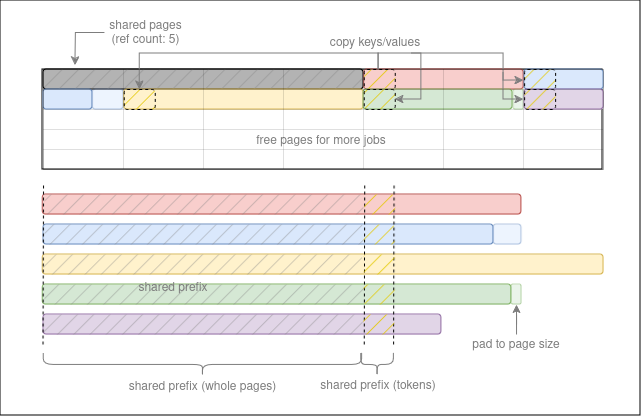Image resolution: width=641 pixels, height=416 pixels.
Task: Click the purple block in the page table
Action: 578,99
